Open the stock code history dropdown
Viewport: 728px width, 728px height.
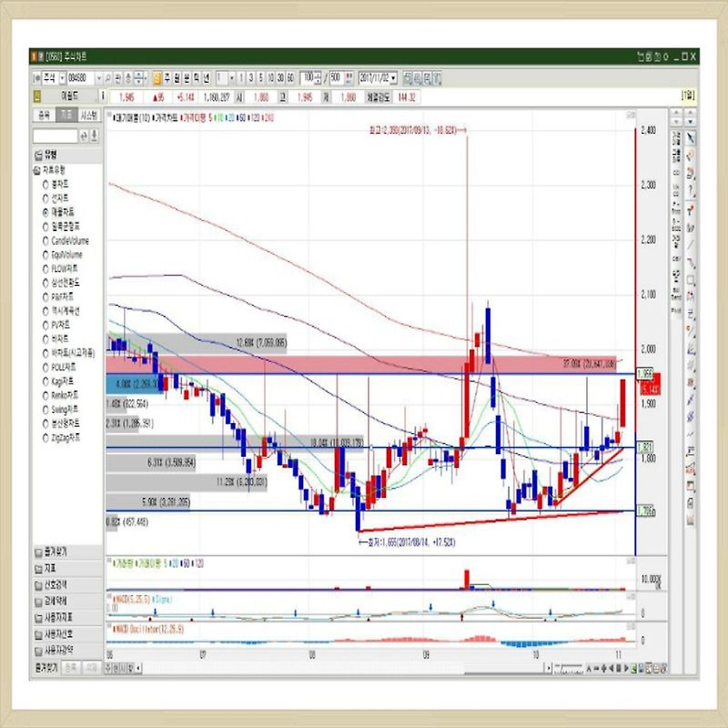point(98,78)
